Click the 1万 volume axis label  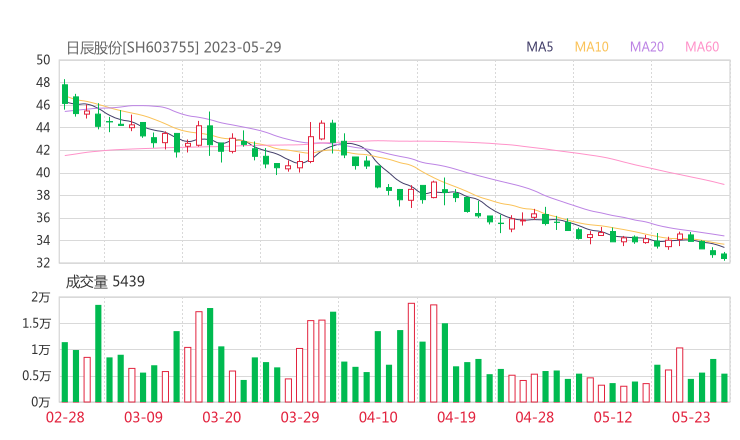pos(41,350)
